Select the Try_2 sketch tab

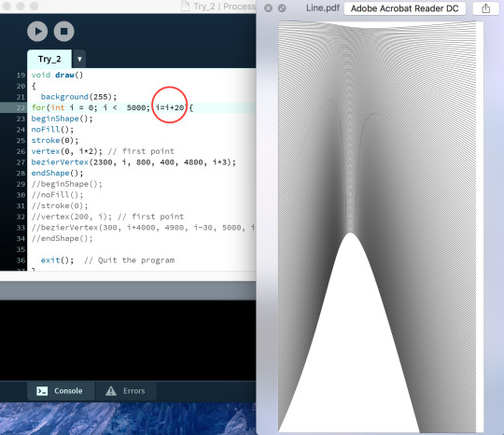tap(49, 59)
